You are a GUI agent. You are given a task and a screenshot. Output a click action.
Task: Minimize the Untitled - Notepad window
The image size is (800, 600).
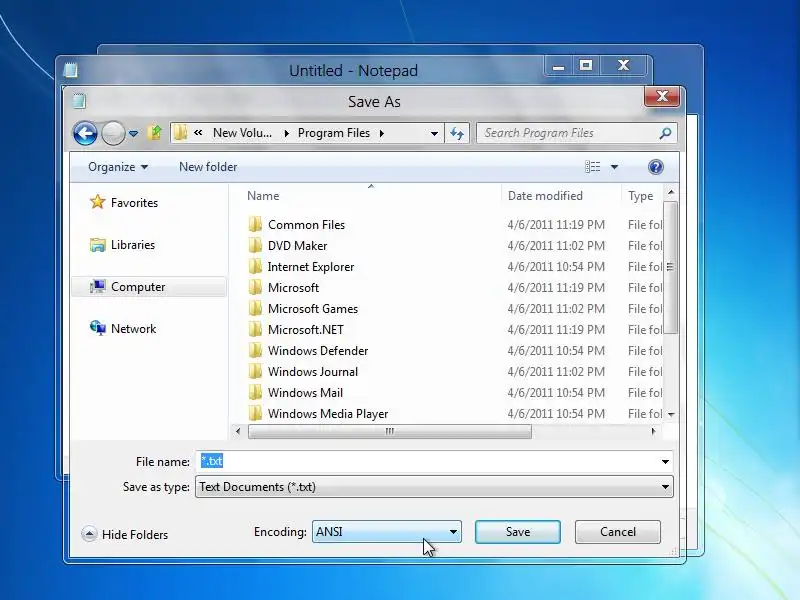tap(559, 66)
